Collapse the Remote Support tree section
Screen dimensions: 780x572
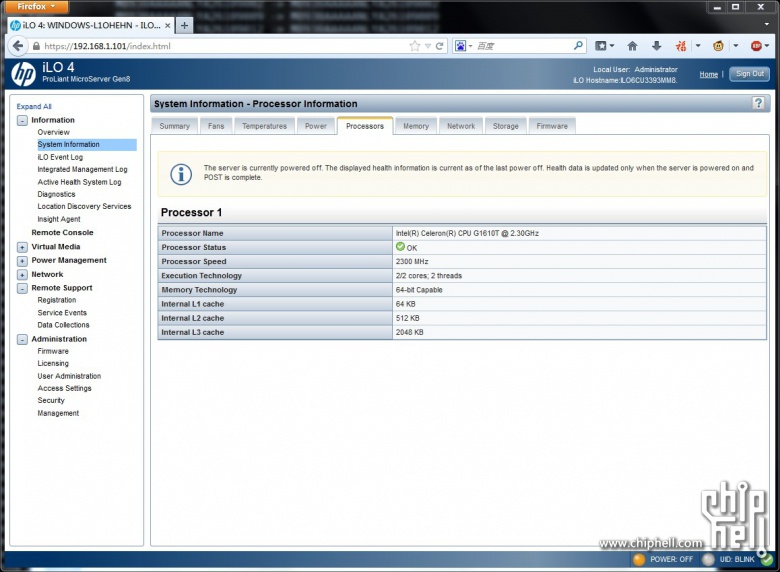tap(22, 288)
